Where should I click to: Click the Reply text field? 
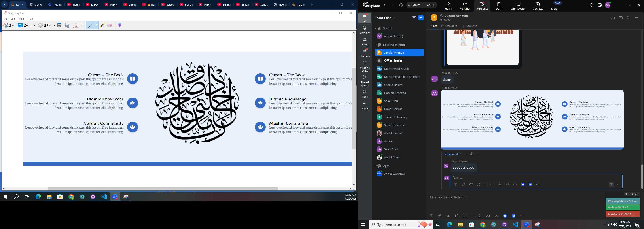[536, 178]
